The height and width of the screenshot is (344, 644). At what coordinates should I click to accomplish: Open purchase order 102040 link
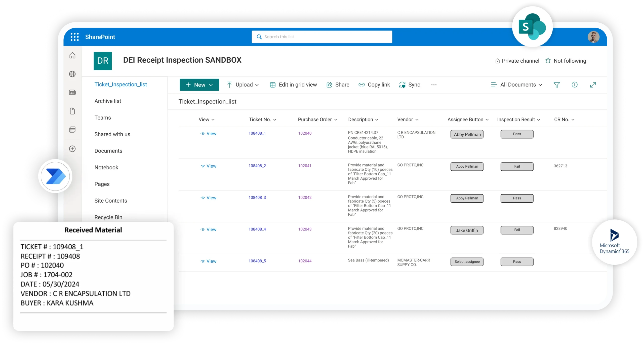[305, 133]
